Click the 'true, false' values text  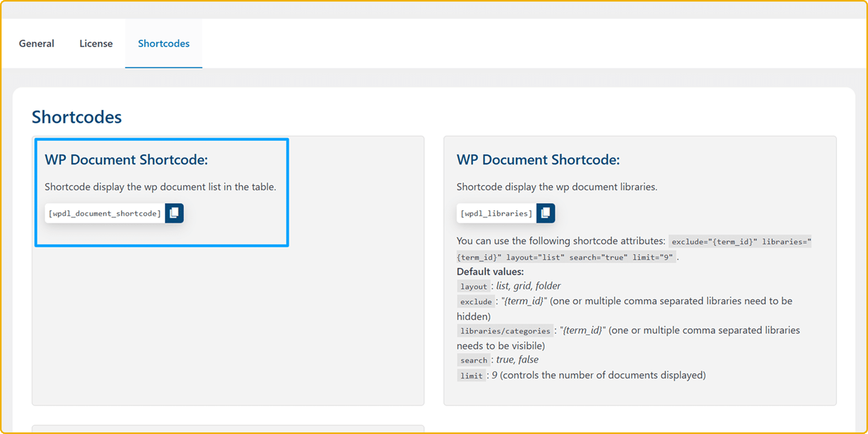[518, 360]
